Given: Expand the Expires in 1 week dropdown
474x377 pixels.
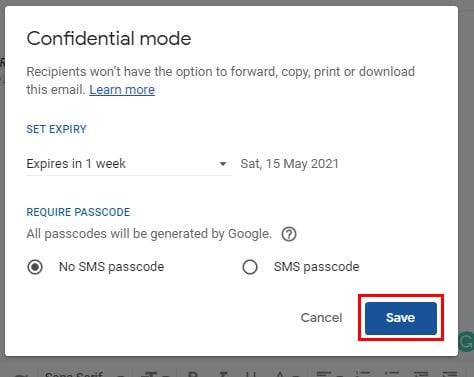Looking at the screenshot, I should click(129, 164).
